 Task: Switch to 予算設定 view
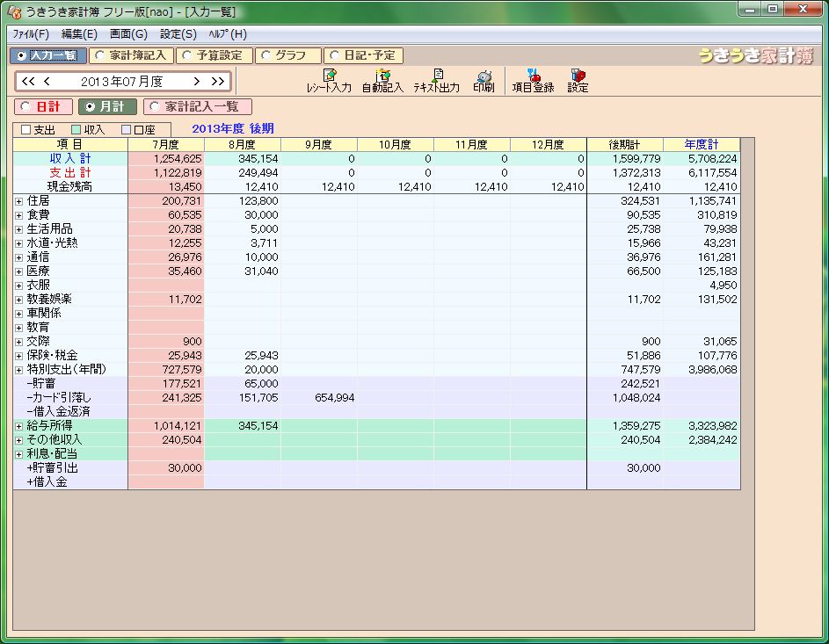pyautogui.click(x=215, y=55)
